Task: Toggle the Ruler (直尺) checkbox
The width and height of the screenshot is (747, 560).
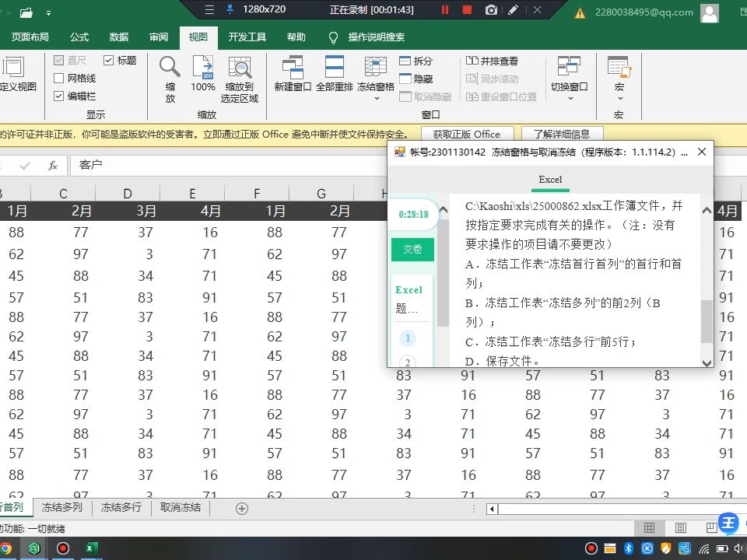Action: pyautogui.click(x=58, y=60)
